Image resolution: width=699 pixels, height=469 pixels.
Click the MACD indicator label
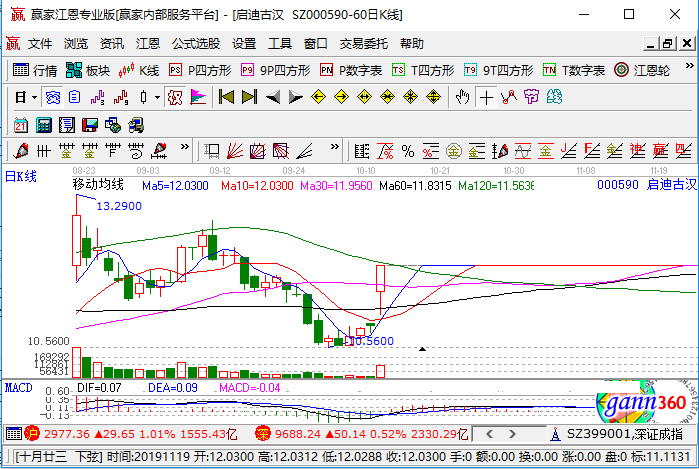click(18, 388)
